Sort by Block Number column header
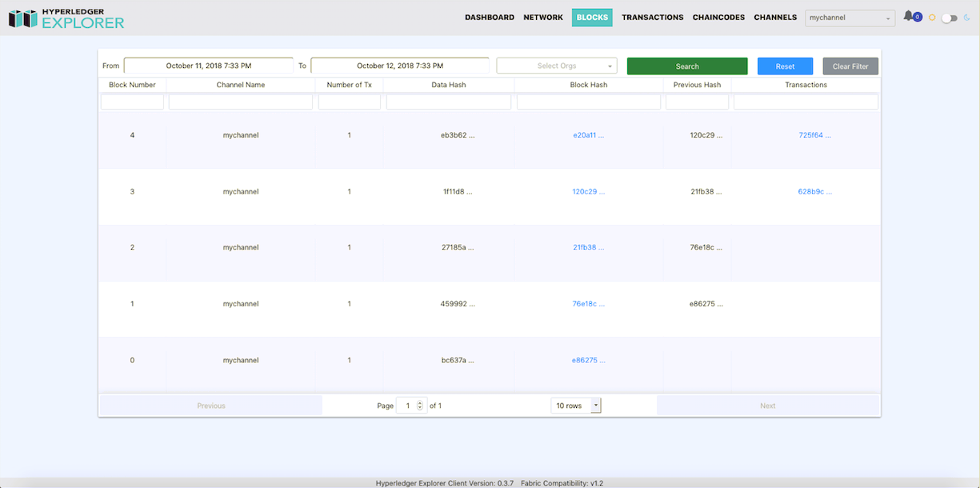 (x=132, y=85)
